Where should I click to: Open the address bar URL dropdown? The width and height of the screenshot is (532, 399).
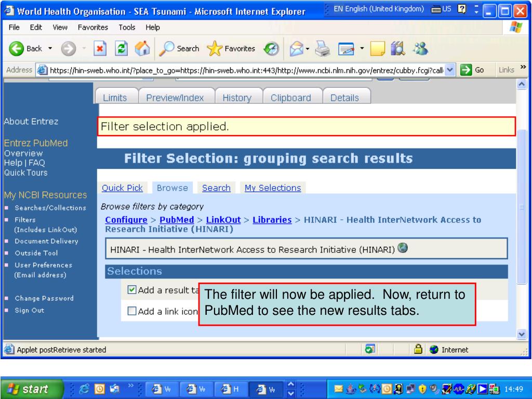coord(449,70)
